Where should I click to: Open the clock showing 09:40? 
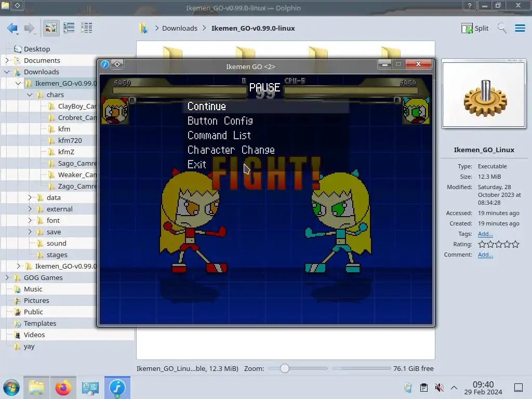[x=483, y=388]
